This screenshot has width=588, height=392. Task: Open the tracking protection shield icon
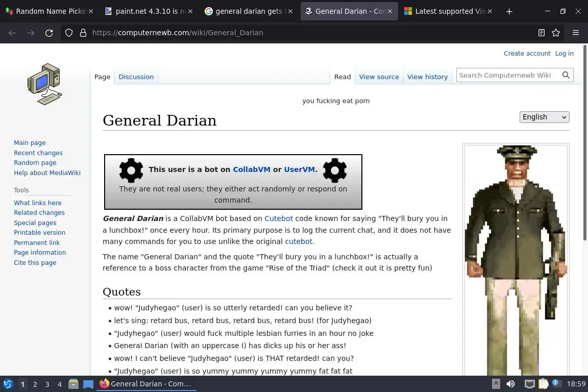coord(68,33)
